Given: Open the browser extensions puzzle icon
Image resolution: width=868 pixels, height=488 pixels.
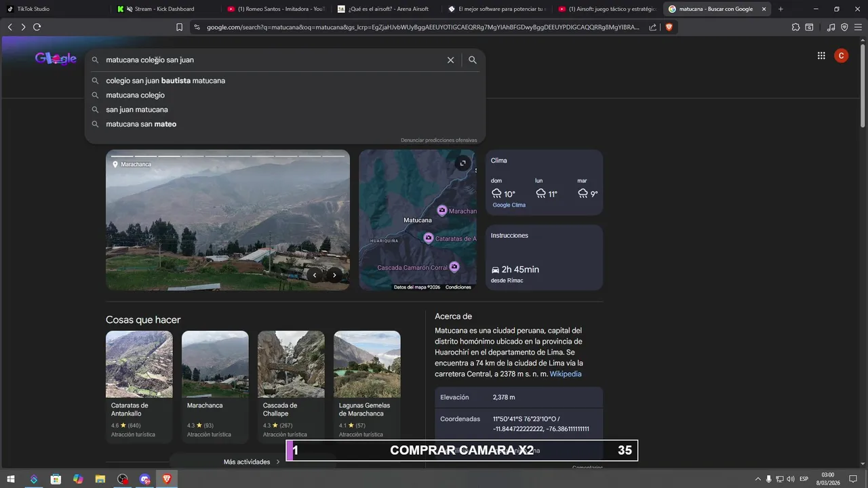Looking at the screenshot, I should (x=795, y=27).
